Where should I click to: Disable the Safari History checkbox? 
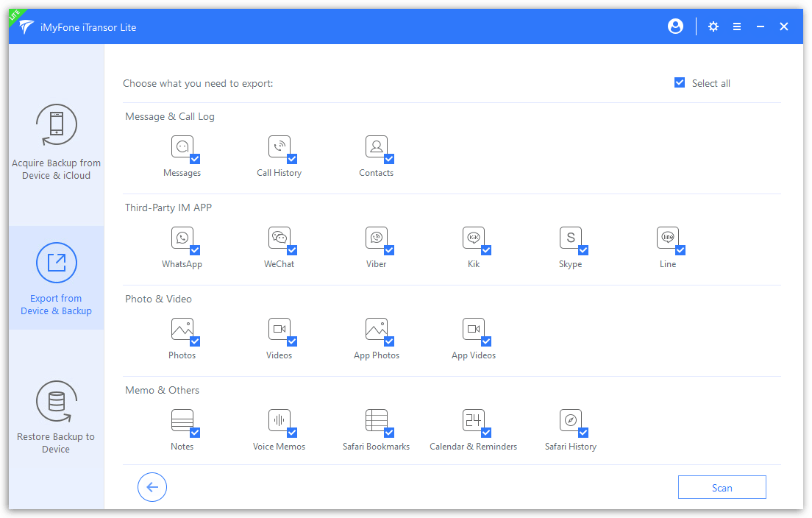[x=583, y=433]
